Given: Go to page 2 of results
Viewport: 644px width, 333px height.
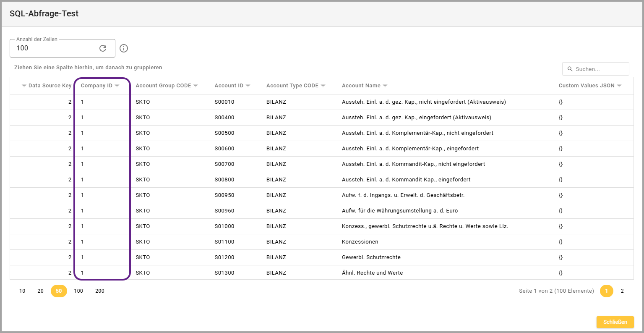Looking at the screenshot, I should tap(622, 291).
